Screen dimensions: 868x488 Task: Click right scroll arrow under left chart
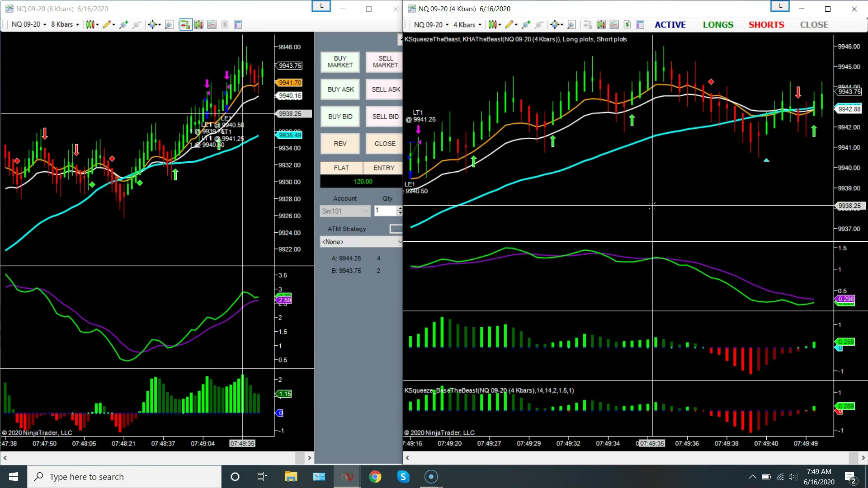pos(309,458)
